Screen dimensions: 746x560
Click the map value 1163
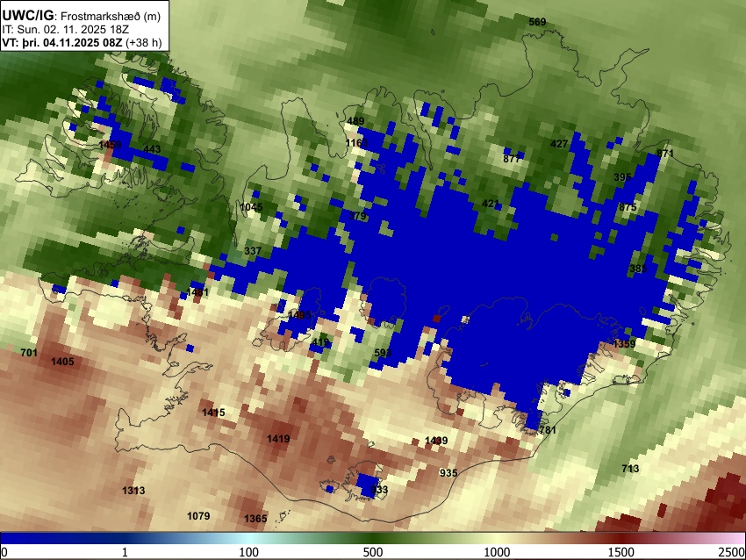(x=356, y=143)
